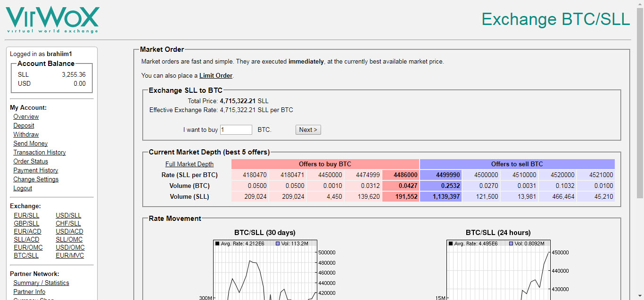The height and width of the screenshot is (300, 644).
Task: Select the sell rate 4500000
Action: pos(481,175)
